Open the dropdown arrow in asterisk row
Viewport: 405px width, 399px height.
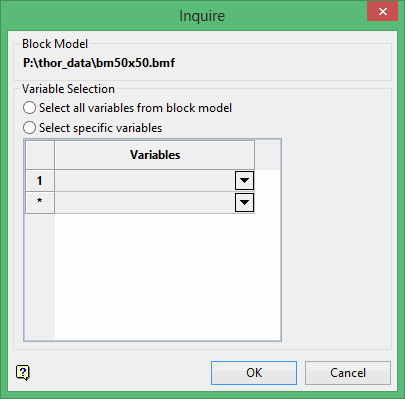(244, 202)
